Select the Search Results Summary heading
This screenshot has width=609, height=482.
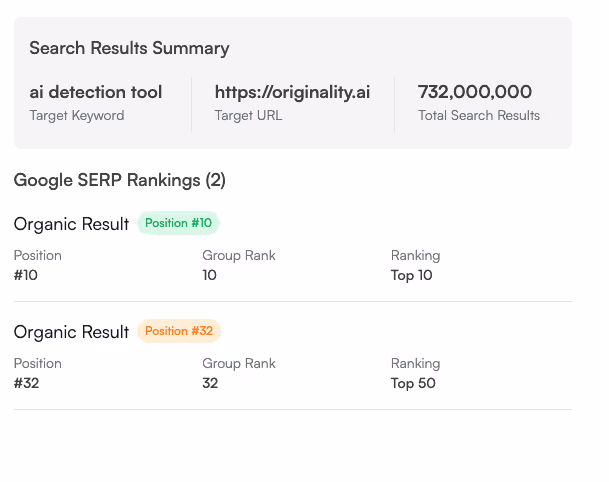click(x=129, y=48)
